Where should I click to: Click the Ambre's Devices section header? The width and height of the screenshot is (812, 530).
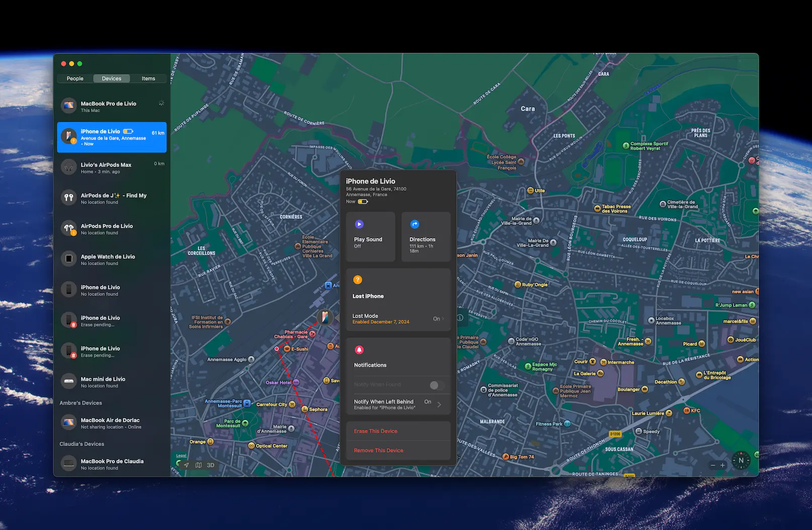coord(80,403)
